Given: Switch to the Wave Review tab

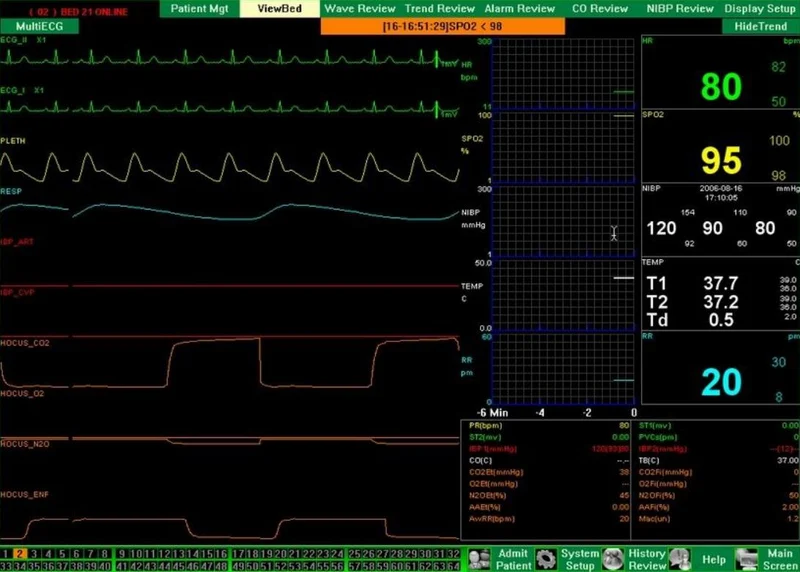Looking at the screenshot, I should tap(360, 9).
